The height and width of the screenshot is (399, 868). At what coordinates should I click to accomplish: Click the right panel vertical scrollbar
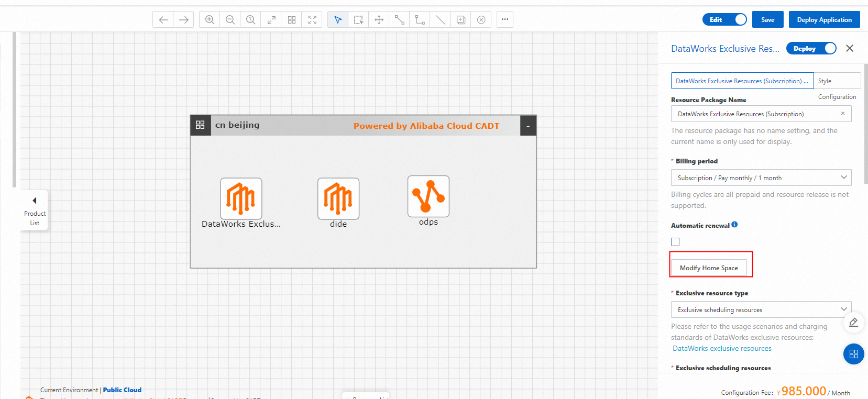pos(866,124)
